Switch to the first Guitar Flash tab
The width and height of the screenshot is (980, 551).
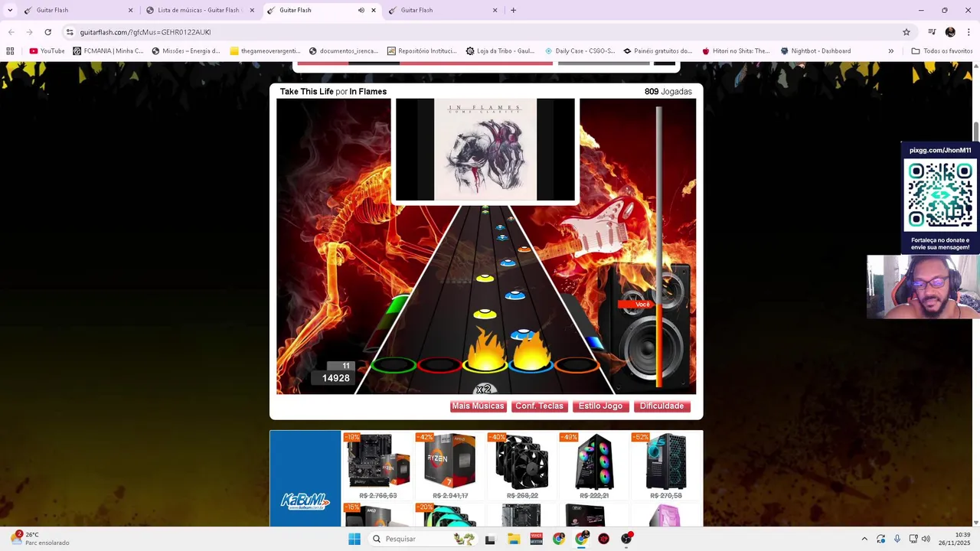point(77,10)
